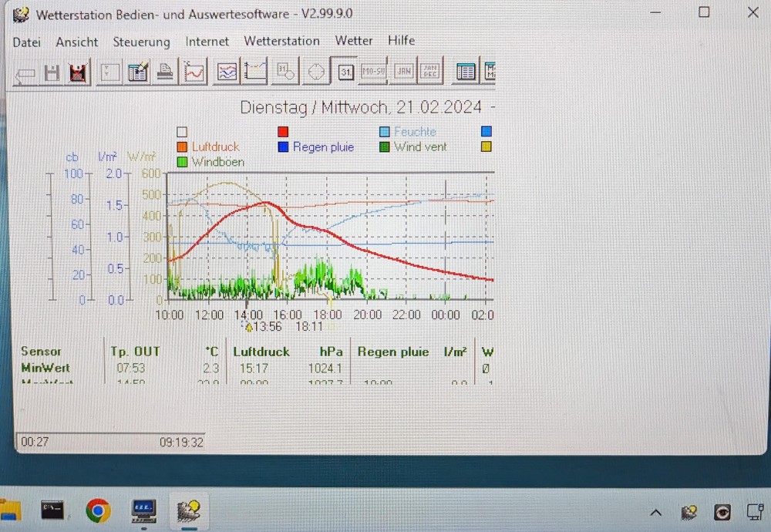Click the printer icon in toolbar
The height and width of the screenshot is (532, 771).
coord(165,72)
